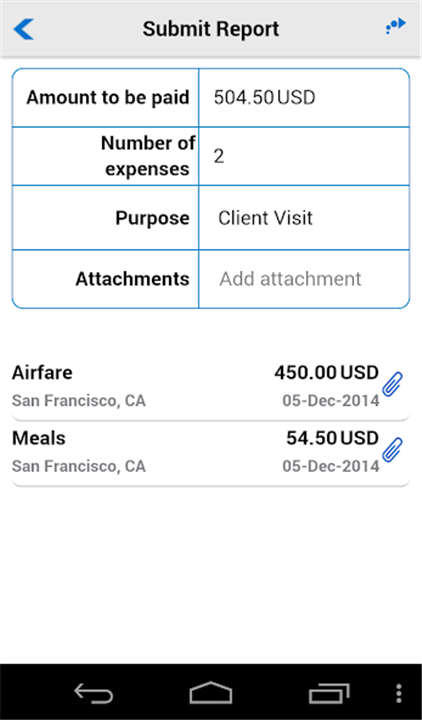422x720 pixels.
Task: Open the Airfare paperclip attachment icon
Action: [x=393, y=385]
